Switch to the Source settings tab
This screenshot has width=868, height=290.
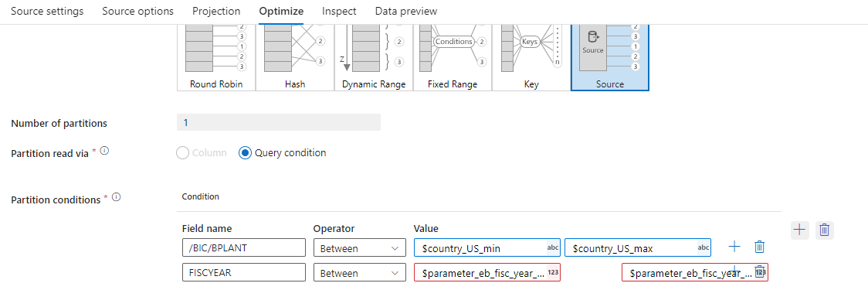click(x=47, y=11)
